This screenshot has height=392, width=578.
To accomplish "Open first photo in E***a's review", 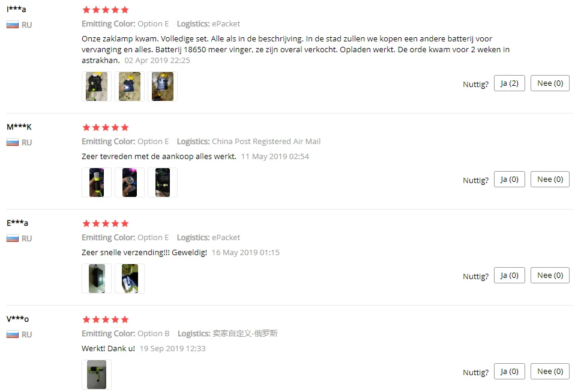I will point(97,279).
